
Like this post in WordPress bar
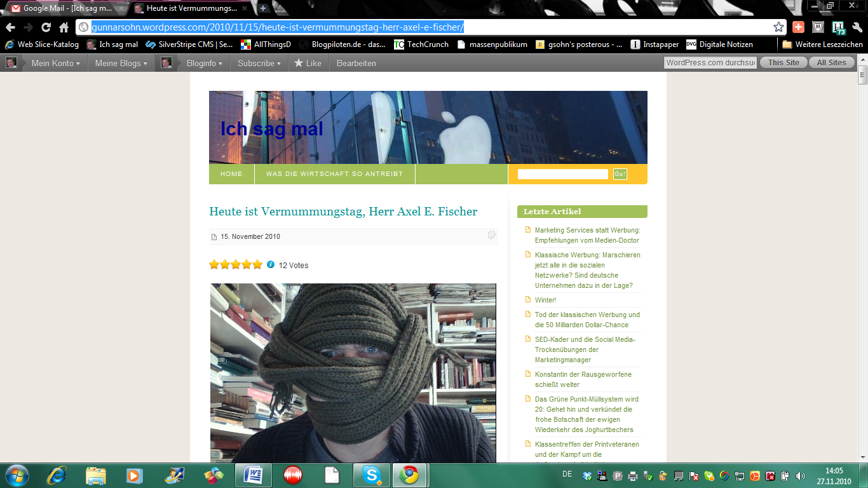[308, 63]
